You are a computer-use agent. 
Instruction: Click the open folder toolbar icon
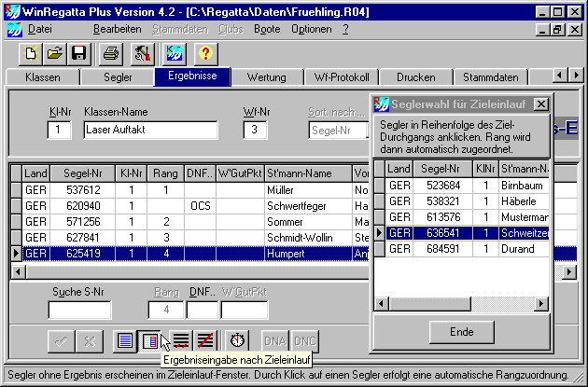pos(55,54)
